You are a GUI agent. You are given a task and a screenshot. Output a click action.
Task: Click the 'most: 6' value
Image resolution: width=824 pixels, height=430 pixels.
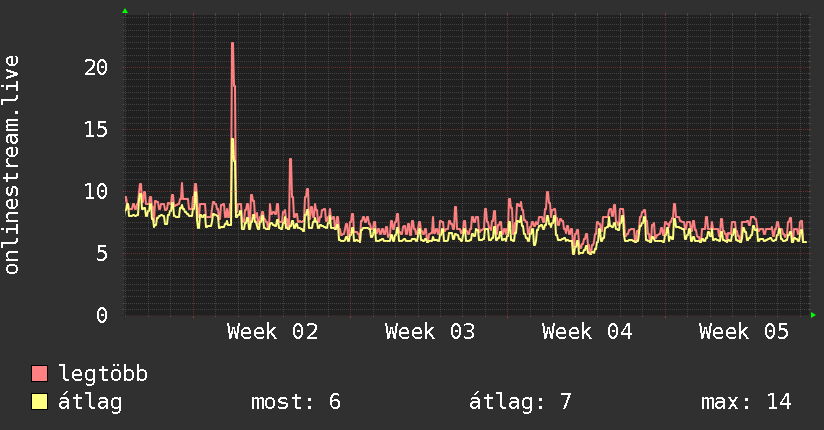pyautogui.click(x=296, y=402)
